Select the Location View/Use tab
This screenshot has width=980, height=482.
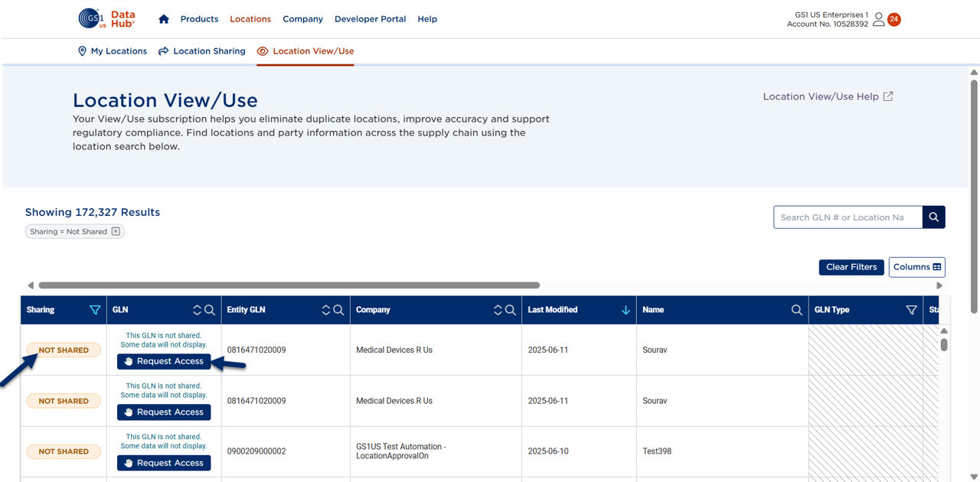305,51
